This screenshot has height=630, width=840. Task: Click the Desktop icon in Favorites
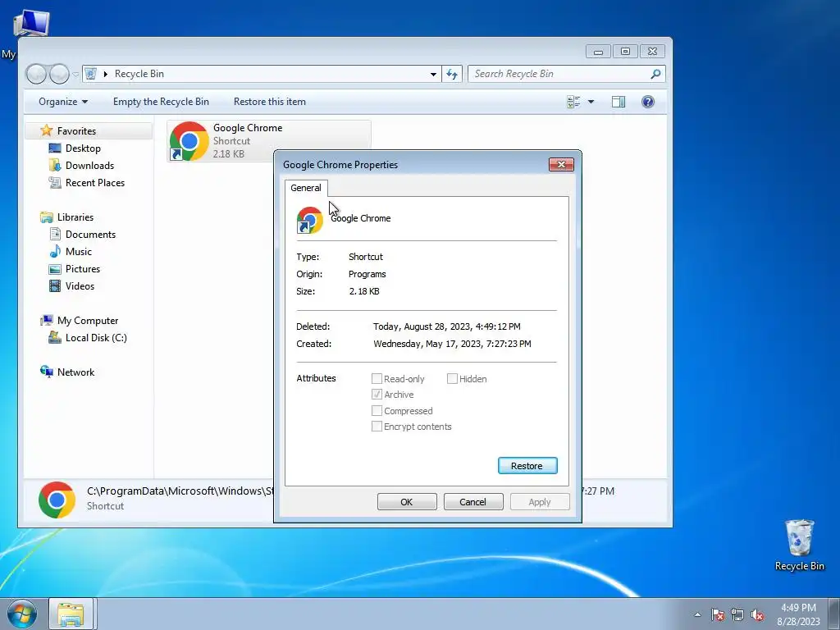(55, 148)
